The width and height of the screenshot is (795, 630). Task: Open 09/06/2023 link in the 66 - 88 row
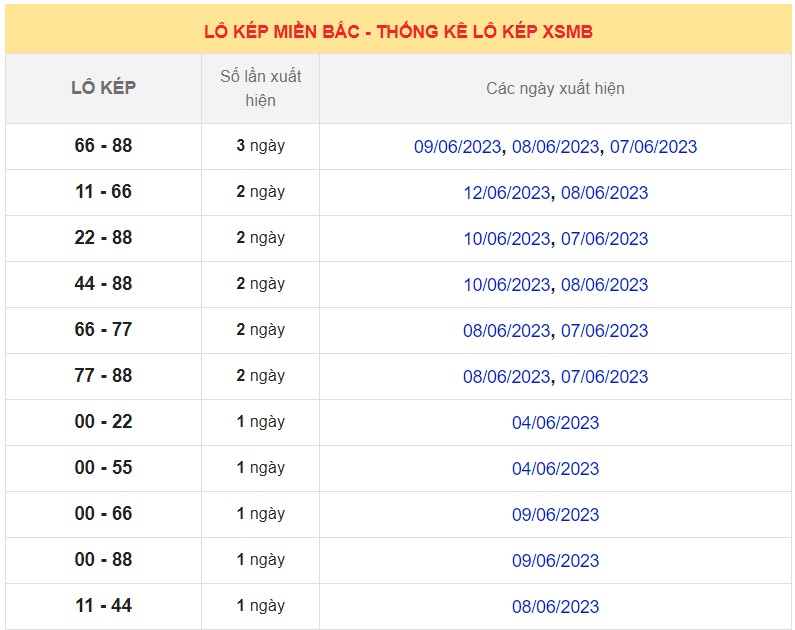pyautogui.click(x=458, y=147)
